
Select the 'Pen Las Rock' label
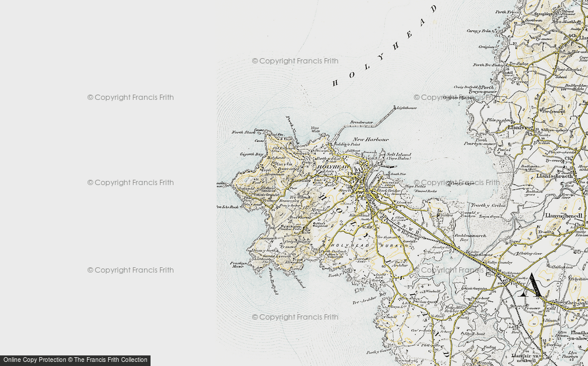click(x=228, y=207)
